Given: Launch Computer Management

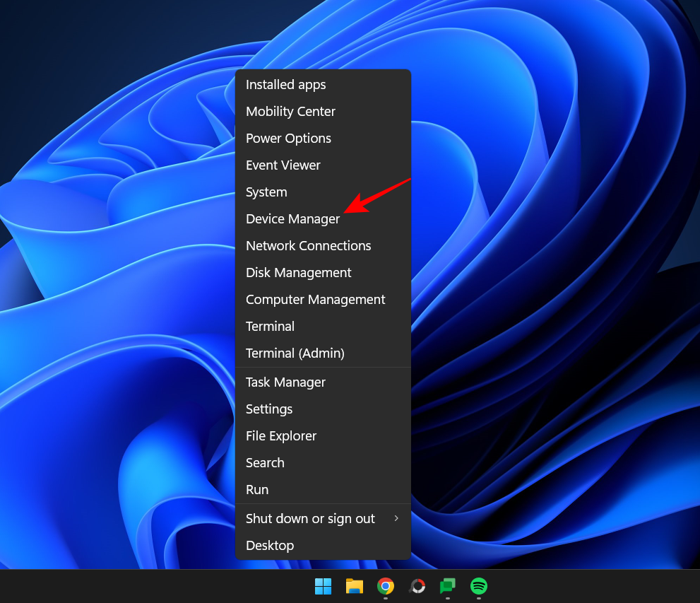Looking at the screenshot, I should [x=315, y=299].
